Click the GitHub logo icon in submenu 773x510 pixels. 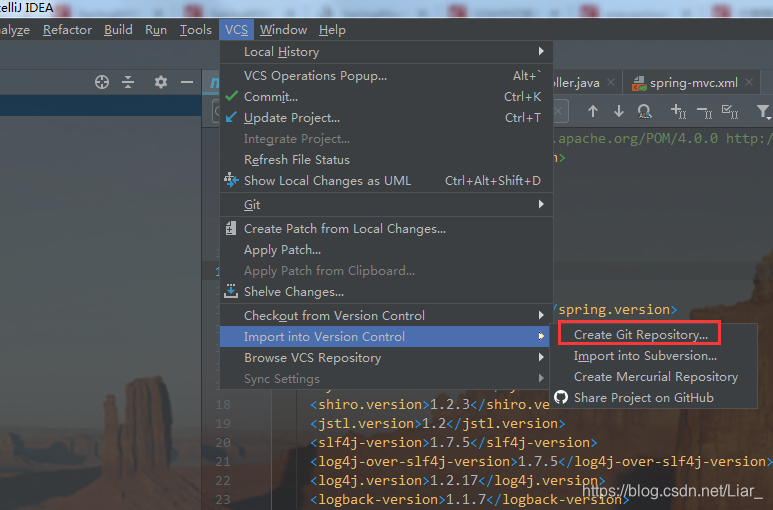point(561,397)
